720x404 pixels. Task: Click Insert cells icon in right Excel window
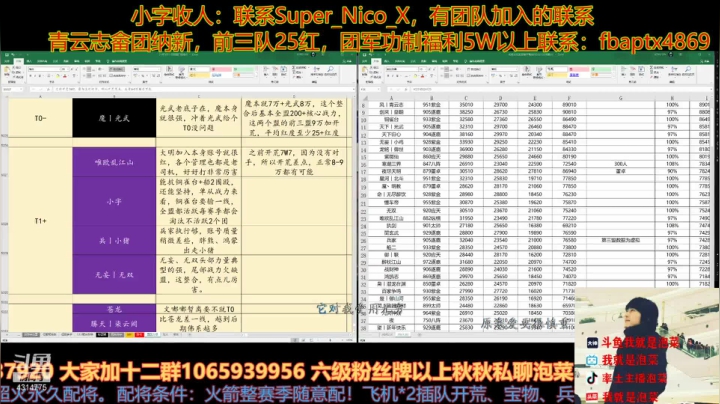pyautogui.click(x=624, y=72)
